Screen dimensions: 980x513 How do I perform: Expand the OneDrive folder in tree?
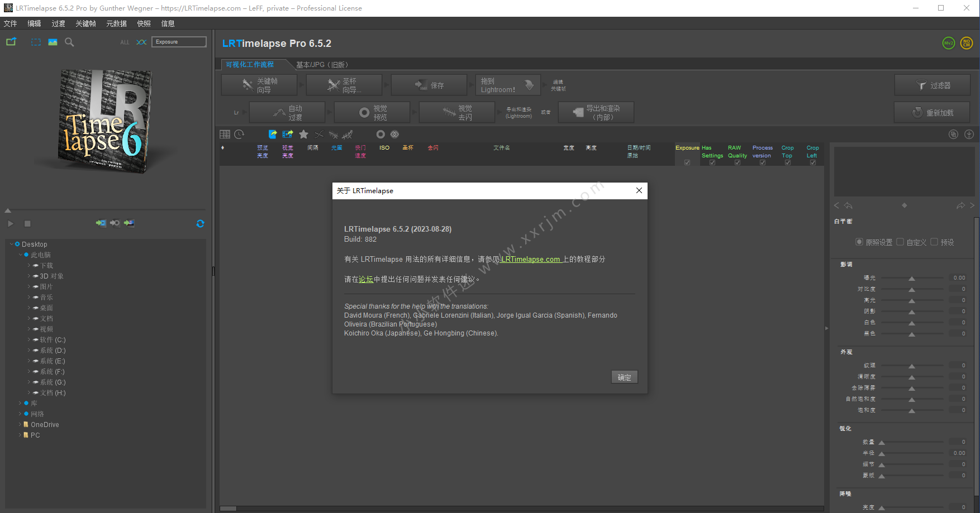[20, 425]
